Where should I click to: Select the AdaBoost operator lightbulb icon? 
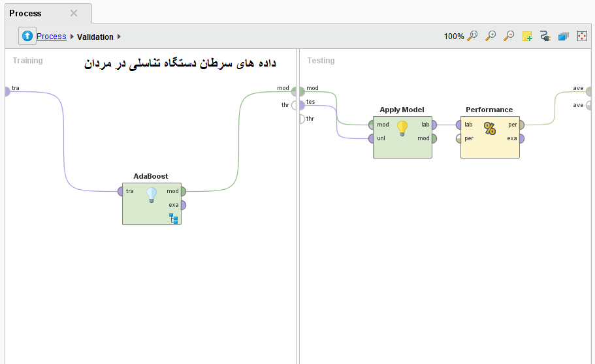(x=152, y=194)
